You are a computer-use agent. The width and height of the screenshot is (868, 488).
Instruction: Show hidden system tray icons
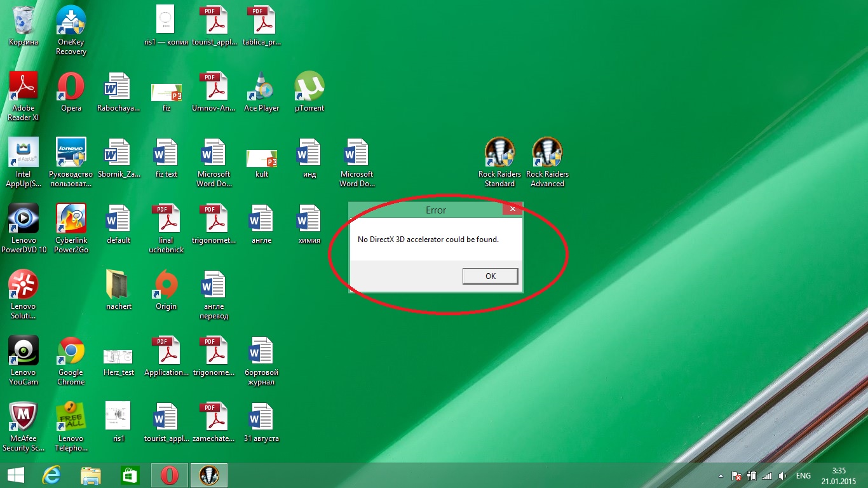pyautogui.click(x=721, y=476)
